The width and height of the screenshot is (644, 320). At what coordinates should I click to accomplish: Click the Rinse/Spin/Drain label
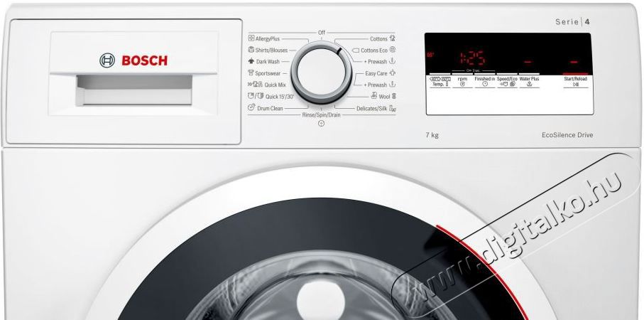321,114
